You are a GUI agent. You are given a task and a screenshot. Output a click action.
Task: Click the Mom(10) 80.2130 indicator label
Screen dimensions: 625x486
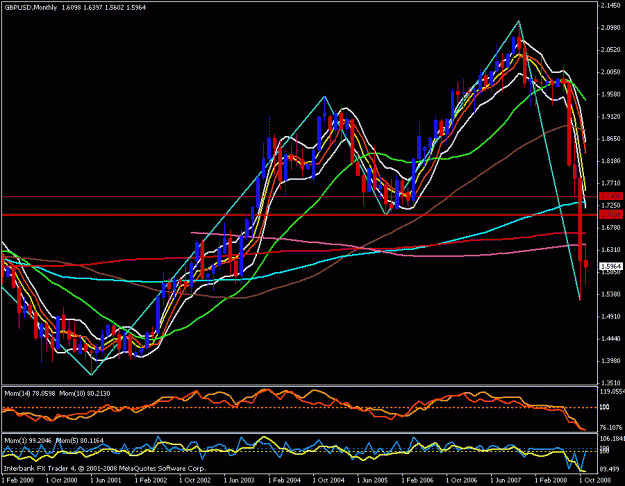[85, 394]
